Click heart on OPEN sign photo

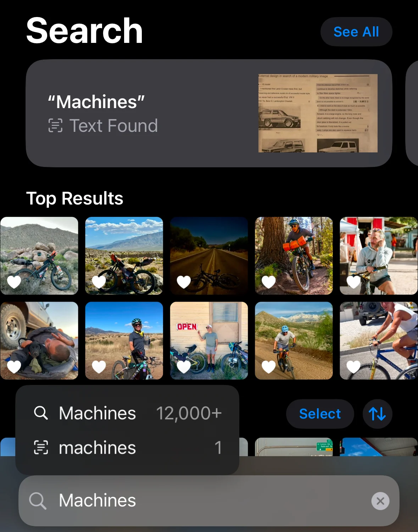tap(184, 366)
